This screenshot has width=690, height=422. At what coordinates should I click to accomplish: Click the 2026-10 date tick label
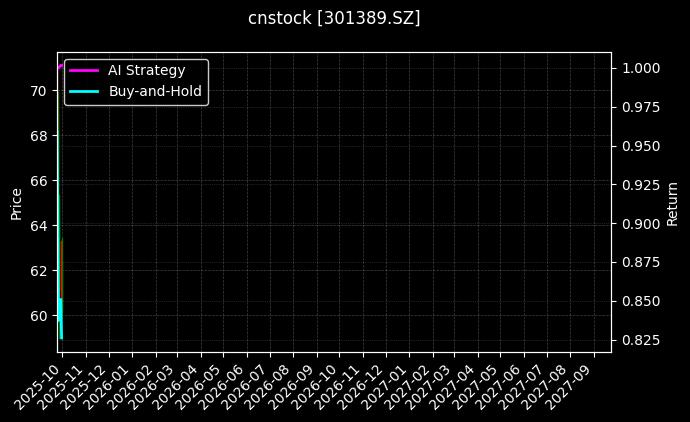click(x=317, y=383)
